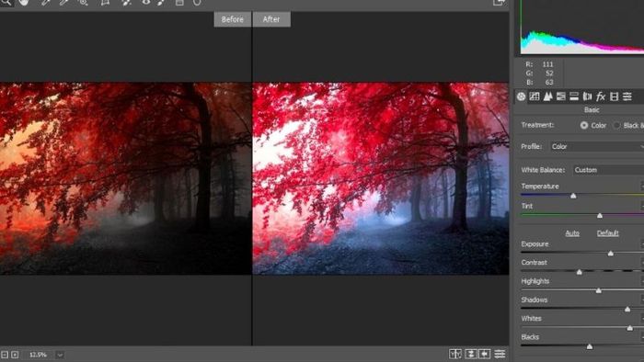Click the R value 111 readout

[x=547, y=64]
